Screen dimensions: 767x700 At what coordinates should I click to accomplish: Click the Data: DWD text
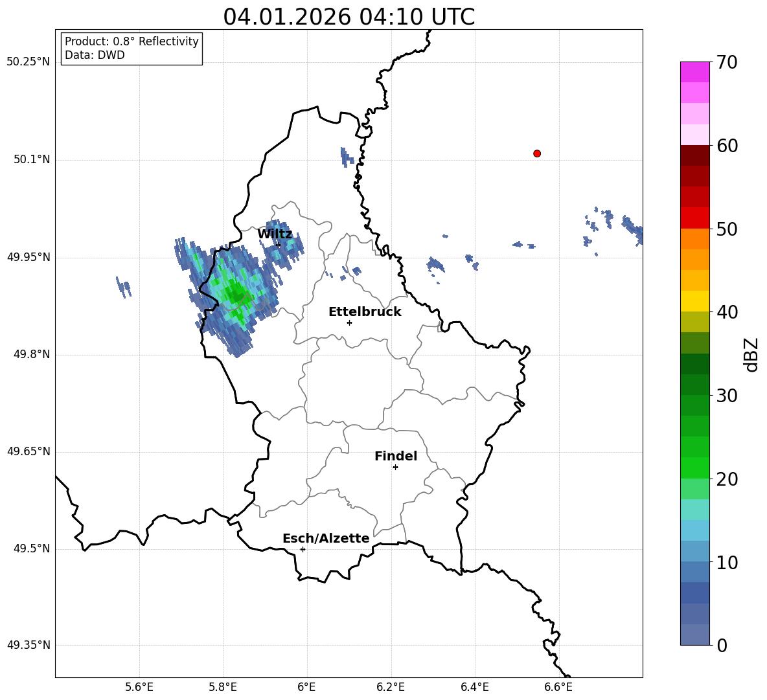click(x=95, y=55)
